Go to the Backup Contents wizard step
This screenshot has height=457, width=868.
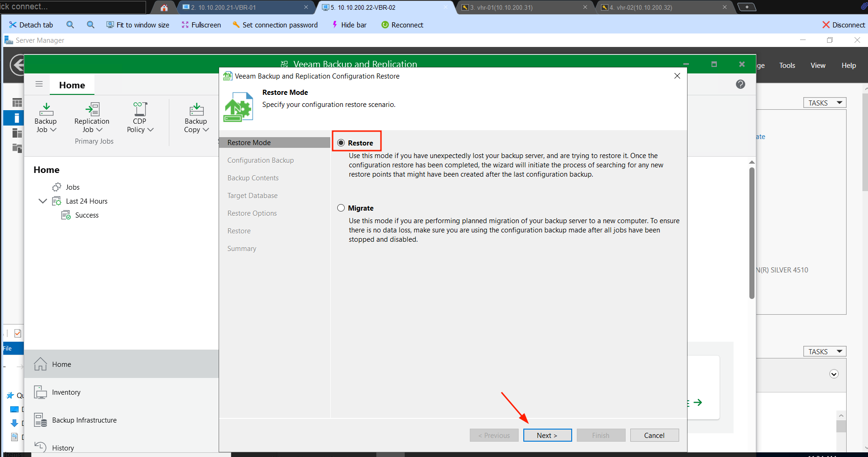(x=253, y=178)
